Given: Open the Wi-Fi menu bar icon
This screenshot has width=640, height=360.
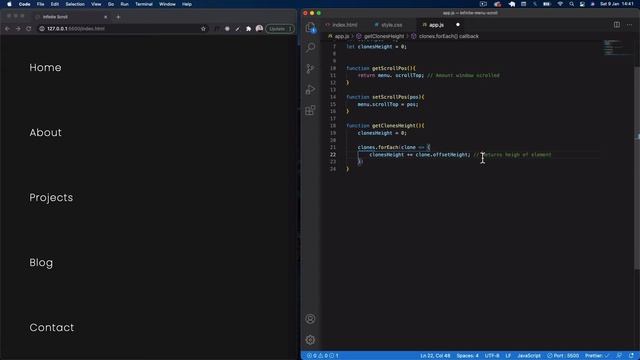Looking at the screenshot, I should 560,4.
